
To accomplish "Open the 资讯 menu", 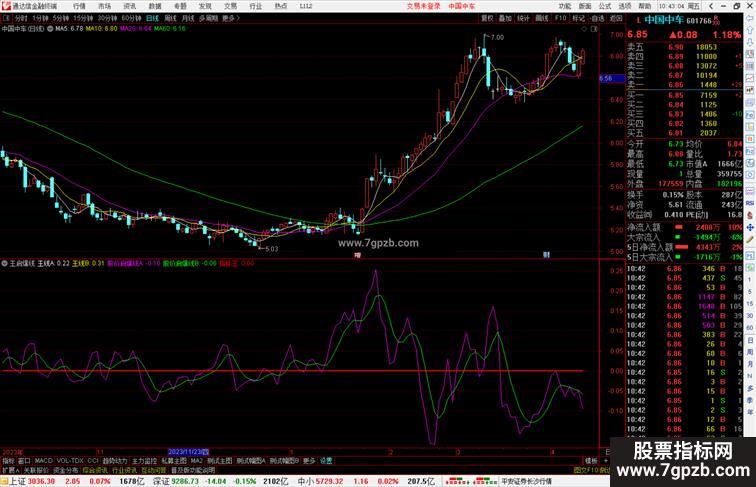I will pos(130,6).
